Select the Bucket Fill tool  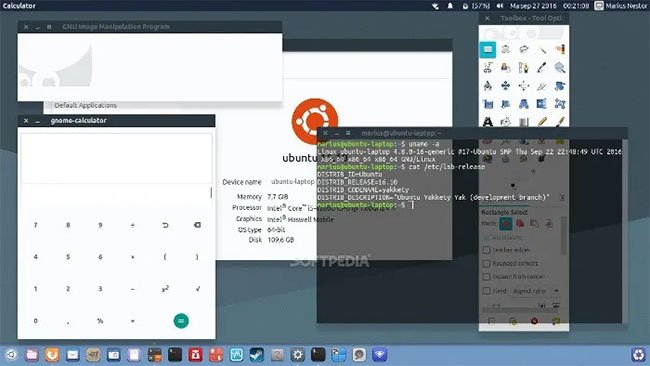[x=505, y=121]
